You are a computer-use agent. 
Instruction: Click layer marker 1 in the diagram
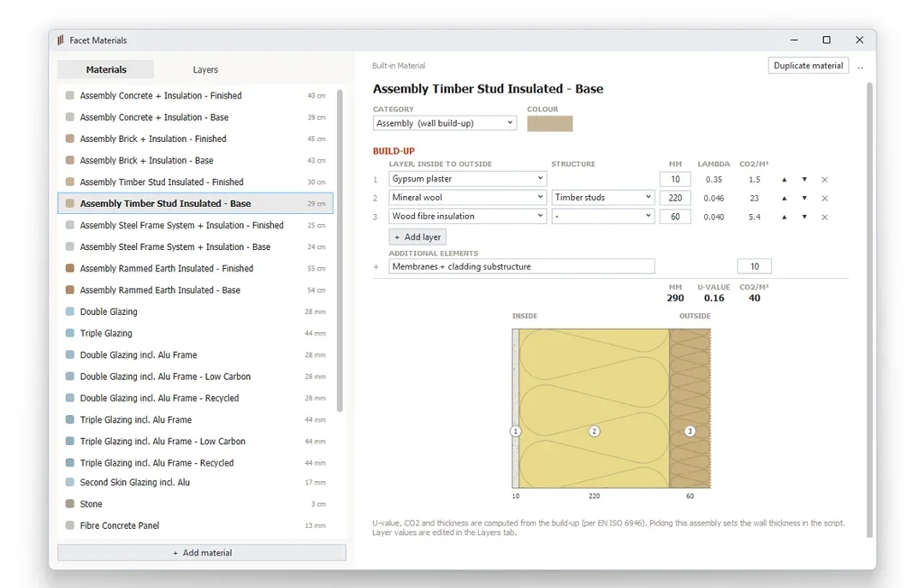tap(516, 431)
